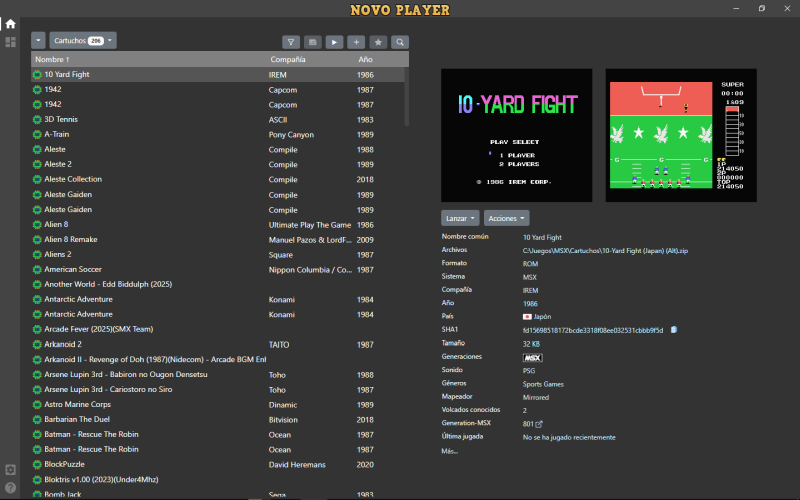This screenshot has height=500, width=800.
Task: Open help question mark icon
Action: click(x=10, y=488)
